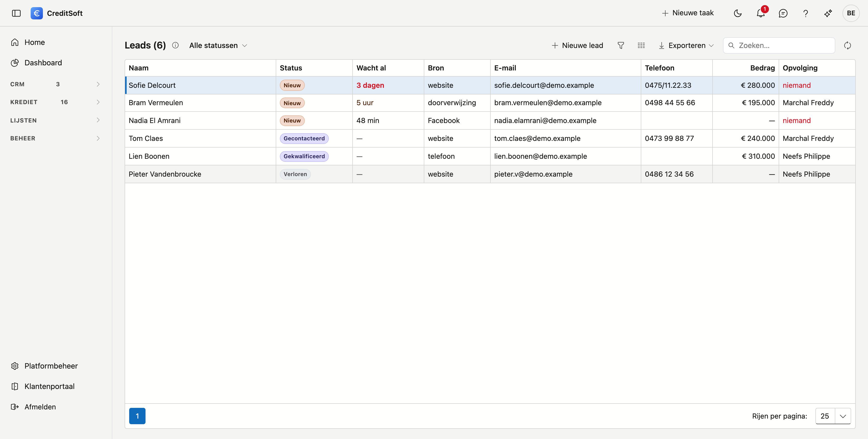Sort by the Wacht al column header

pos(388,68)
